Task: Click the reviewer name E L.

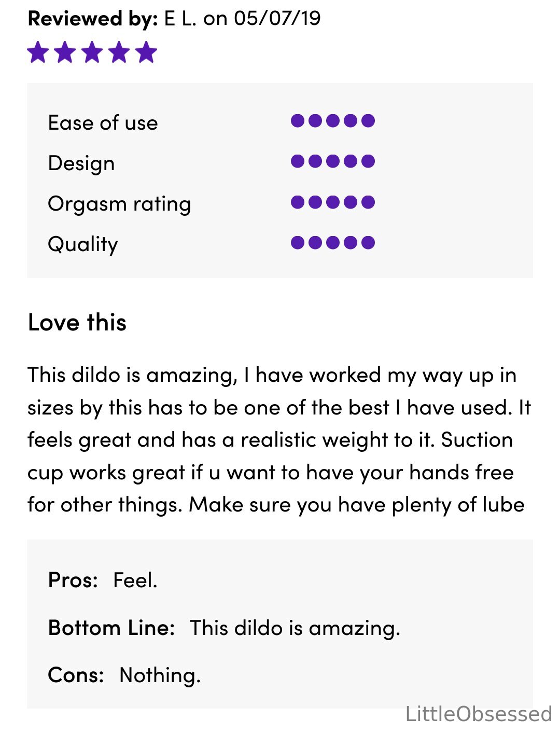Action: click(180, 19)
